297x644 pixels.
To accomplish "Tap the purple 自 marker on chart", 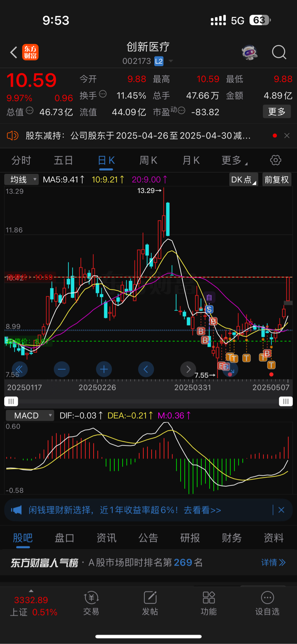I will click(x=209, y=297).
